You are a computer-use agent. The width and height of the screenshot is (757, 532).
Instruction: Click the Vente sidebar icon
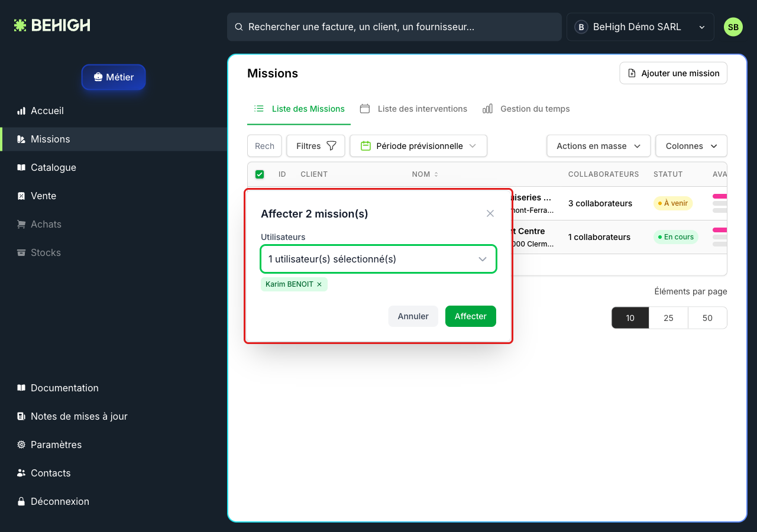point(21,196)
